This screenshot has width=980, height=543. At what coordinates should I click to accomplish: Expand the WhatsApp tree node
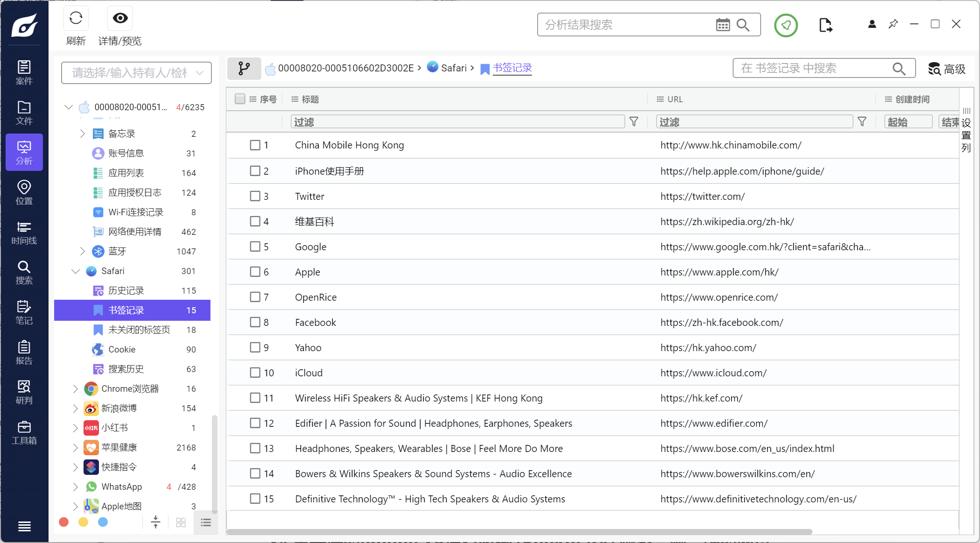coord(76,487)
